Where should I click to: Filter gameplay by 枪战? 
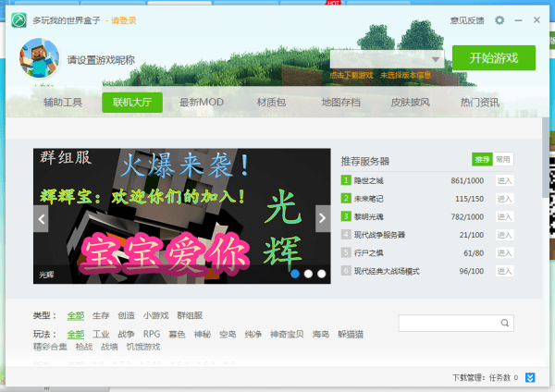(x=84, y=347)
